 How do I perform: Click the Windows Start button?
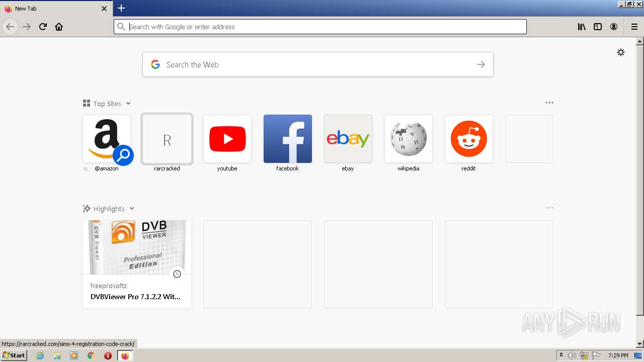click(14, 355)
